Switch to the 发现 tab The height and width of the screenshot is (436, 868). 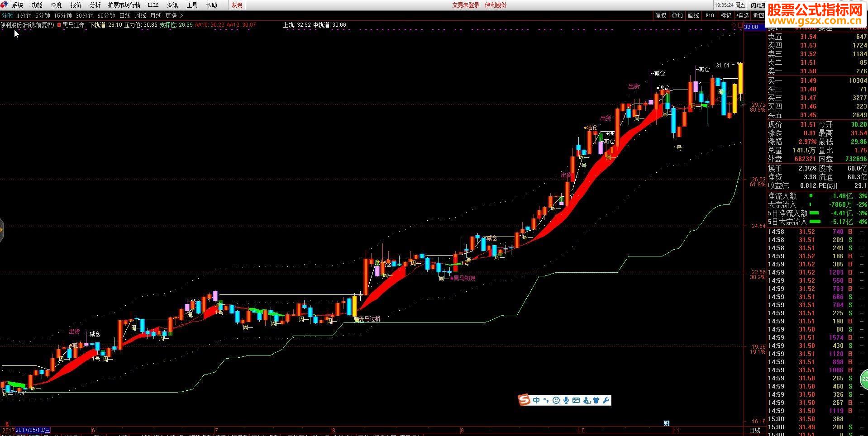coord(236,5)
